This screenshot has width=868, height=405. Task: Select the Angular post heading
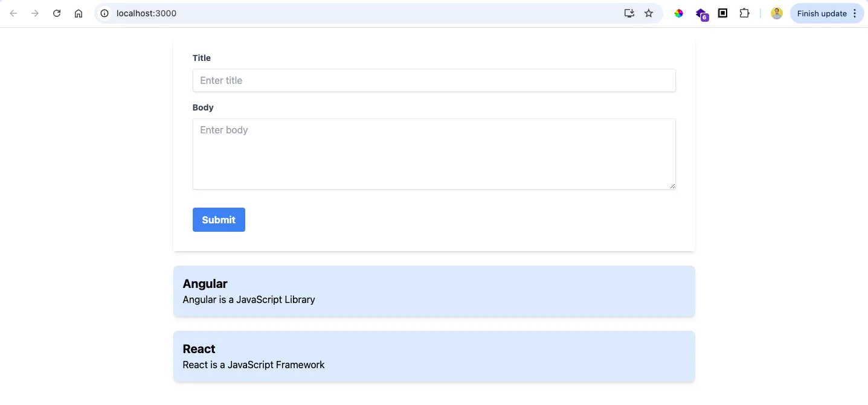click(205, 284)
